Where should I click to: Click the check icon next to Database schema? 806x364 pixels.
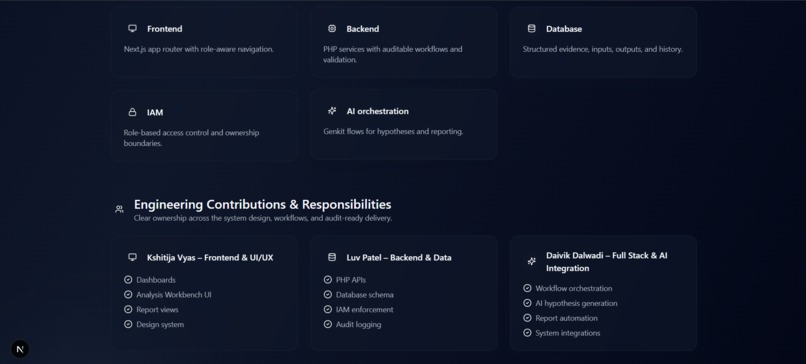[327, 295]
